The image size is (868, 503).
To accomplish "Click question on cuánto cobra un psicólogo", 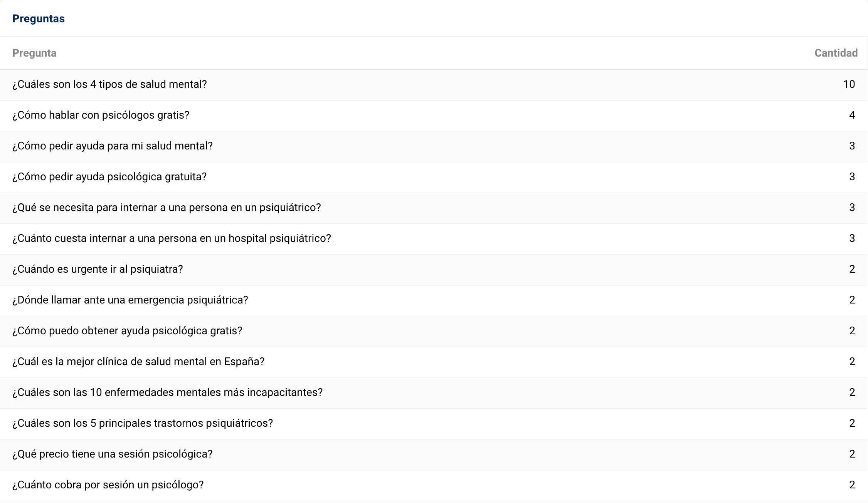I will point(108,485).
